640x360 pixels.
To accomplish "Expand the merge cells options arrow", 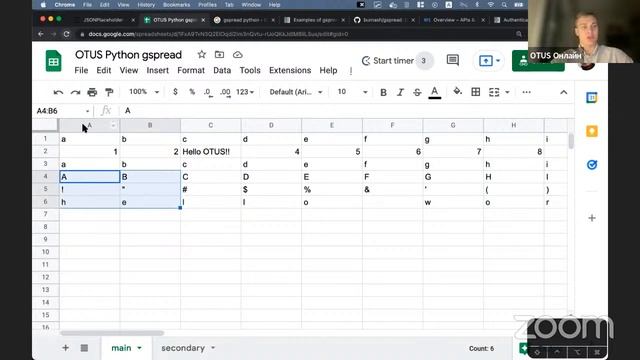I will 507,92.
